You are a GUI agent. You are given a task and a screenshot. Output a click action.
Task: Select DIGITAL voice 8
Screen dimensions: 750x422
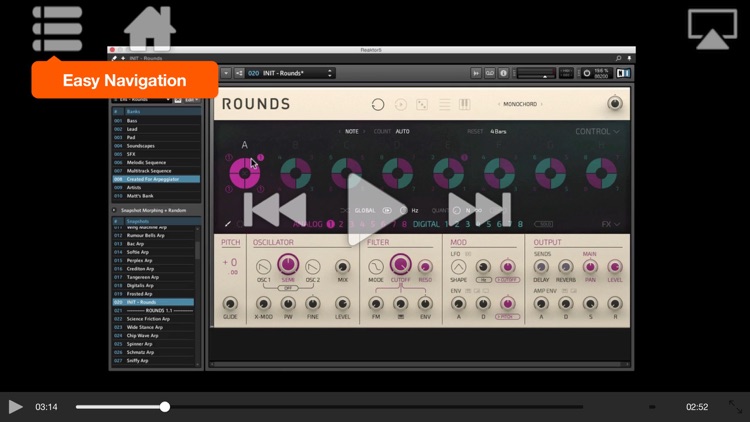pos(520,224)
